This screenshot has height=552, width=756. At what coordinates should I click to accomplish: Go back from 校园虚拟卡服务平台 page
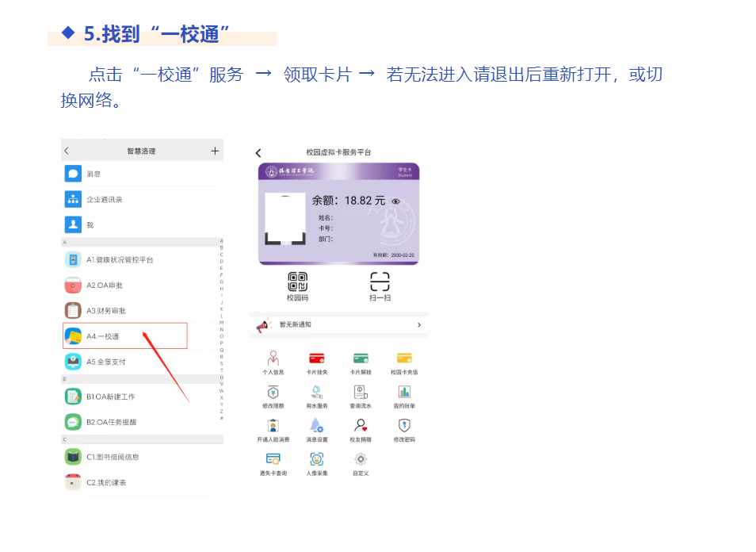[x=258, y=152]
